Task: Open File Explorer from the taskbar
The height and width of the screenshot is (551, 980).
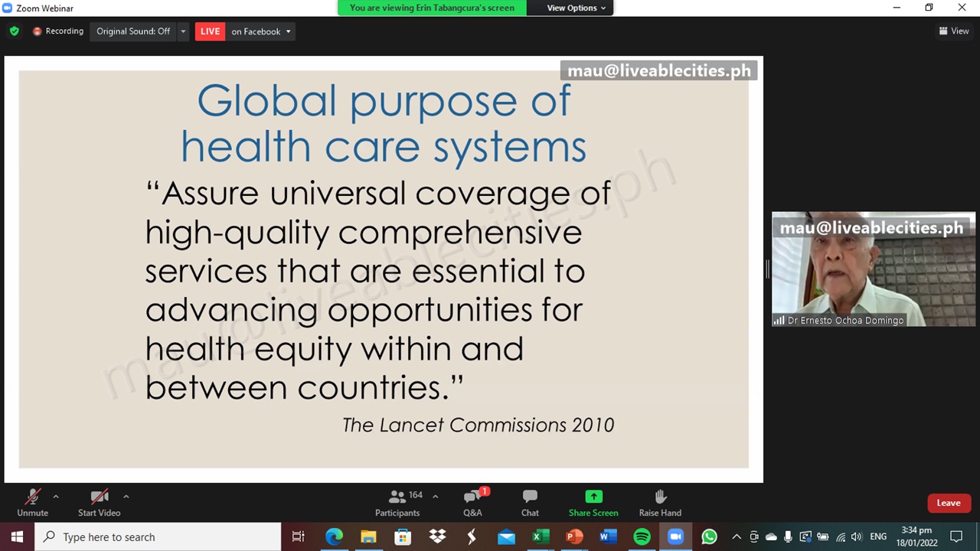Action: click(368, 536)
